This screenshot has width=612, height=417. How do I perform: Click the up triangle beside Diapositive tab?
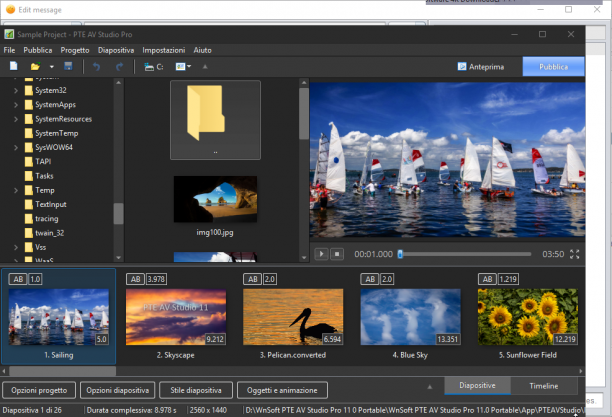pos(430,387)
